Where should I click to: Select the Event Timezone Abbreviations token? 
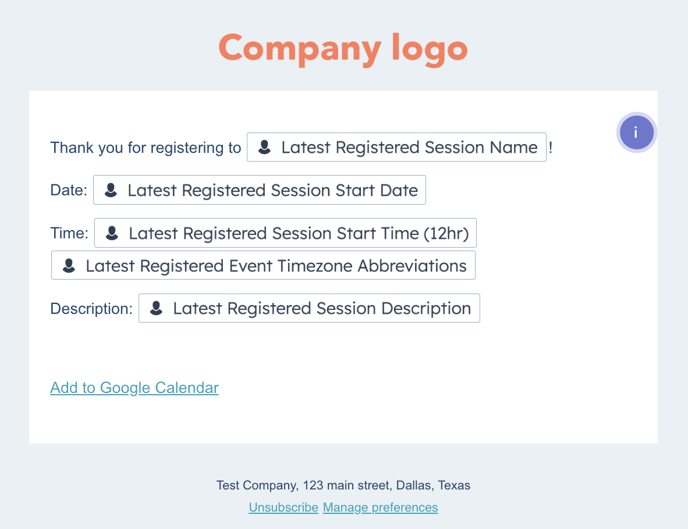click(275, 266)
